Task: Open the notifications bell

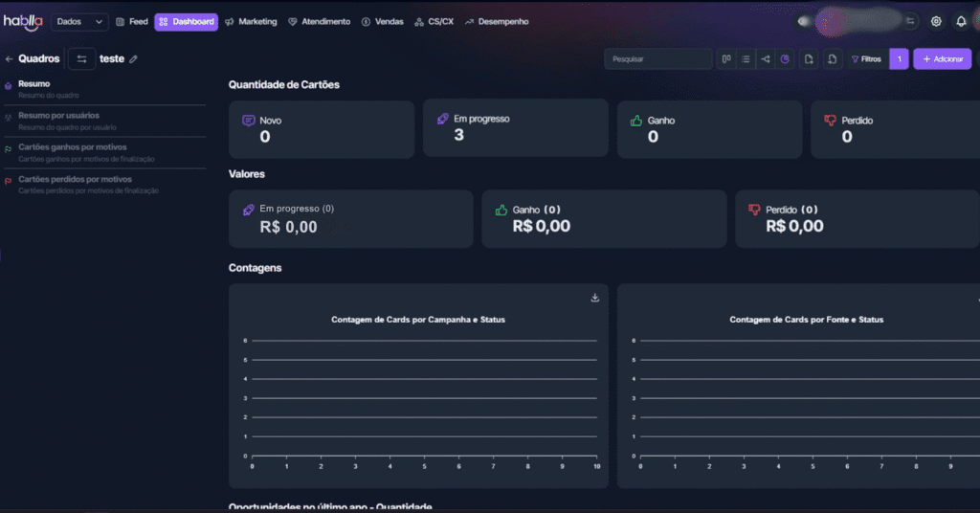Action: coord(961,21)
